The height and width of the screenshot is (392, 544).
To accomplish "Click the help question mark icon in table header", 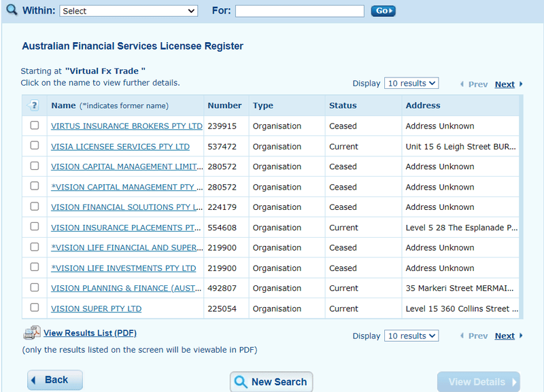I will [34, 105].
